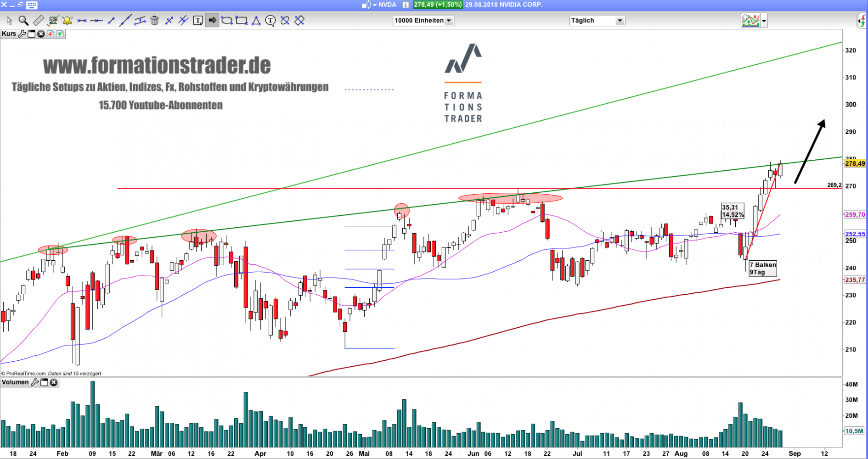This screenshot has width=868, height=459.
Task: Expand the Täglich timeframe dropdown
Action: 597,21
